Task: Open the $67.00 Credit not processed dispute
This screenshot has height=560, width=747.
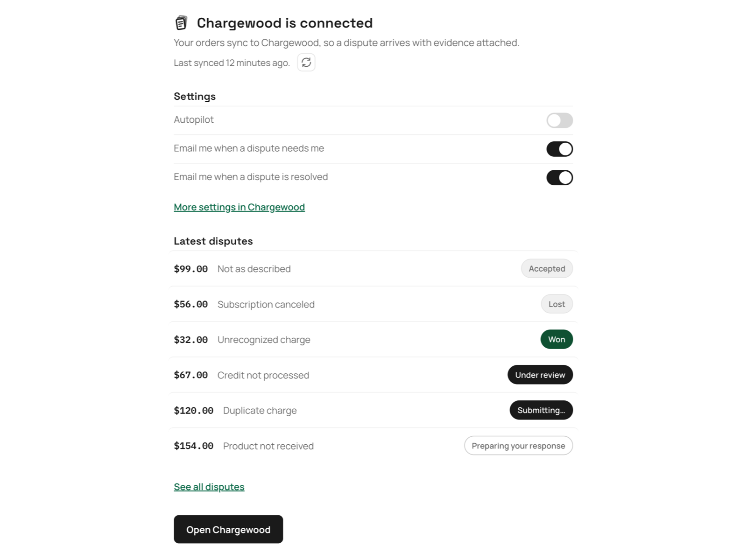Action: click(373, 375)
